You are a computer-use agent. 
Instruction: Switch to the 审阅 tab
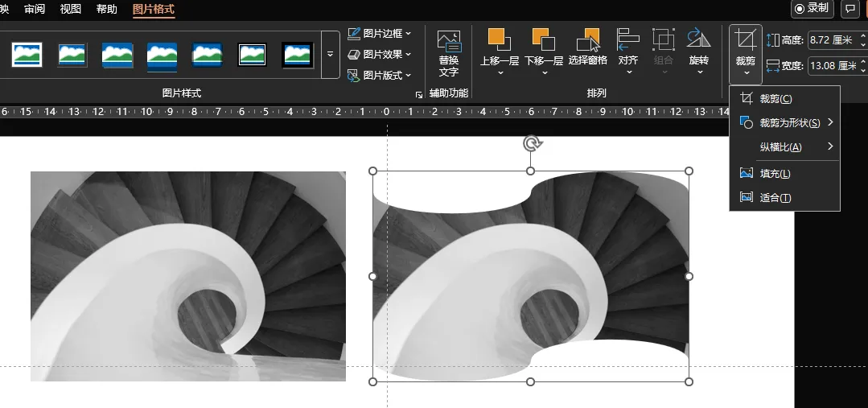point(35,10)
